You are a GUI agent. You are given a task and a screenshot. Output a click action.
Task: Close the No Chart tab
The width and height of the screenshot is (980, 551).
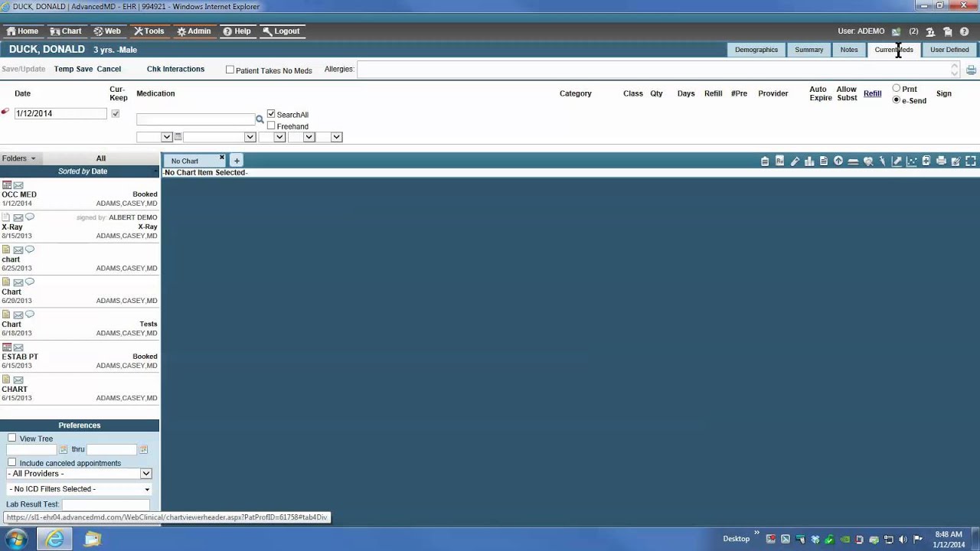(222, 158)
